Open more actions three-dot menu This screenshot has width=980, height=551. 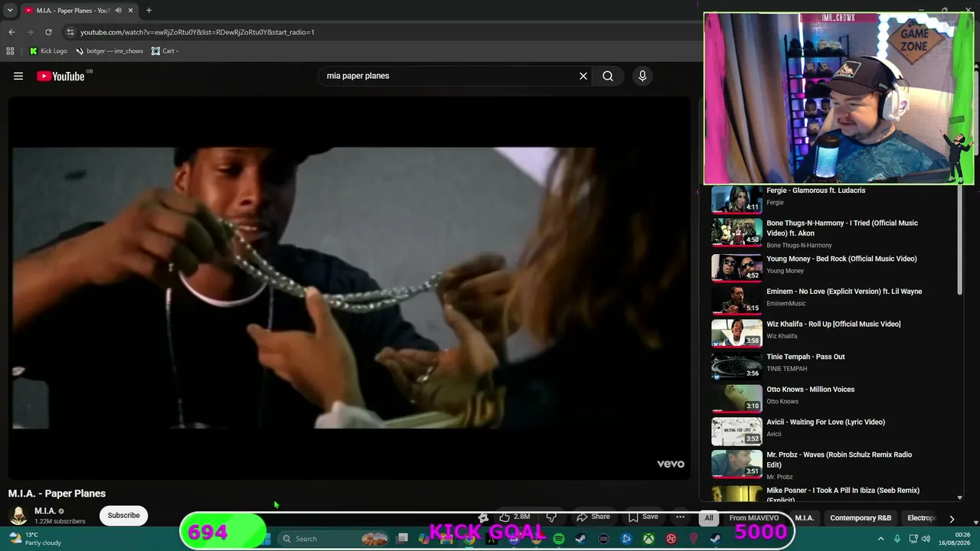680,517
